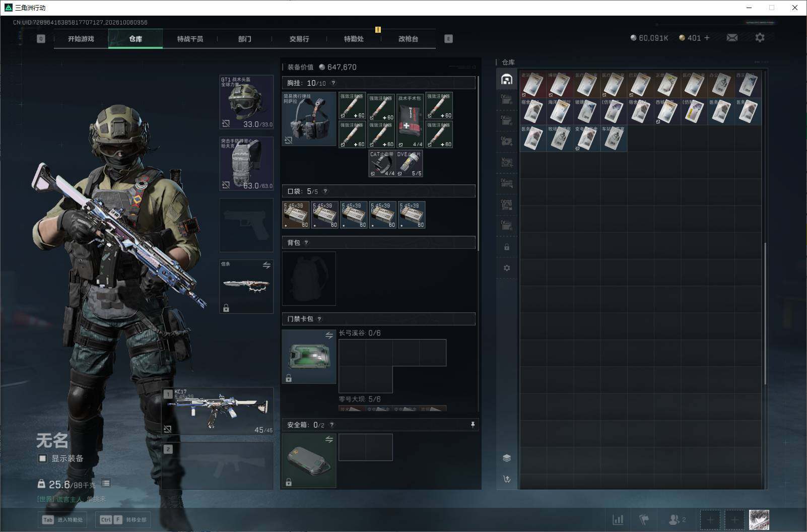The image size is (807, 532).
Task: Open the settings gear in top bar
Action: click(760, 37)
